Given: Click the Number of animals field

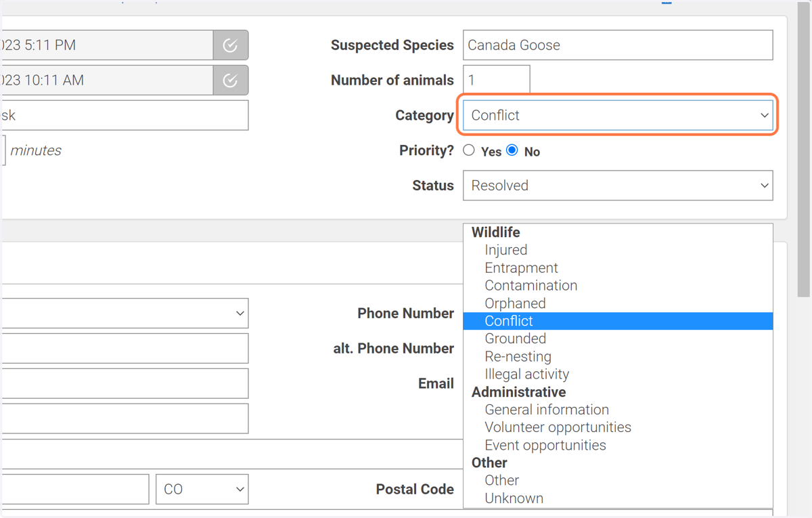Looking at the screenshot, I should pos(497,80).
